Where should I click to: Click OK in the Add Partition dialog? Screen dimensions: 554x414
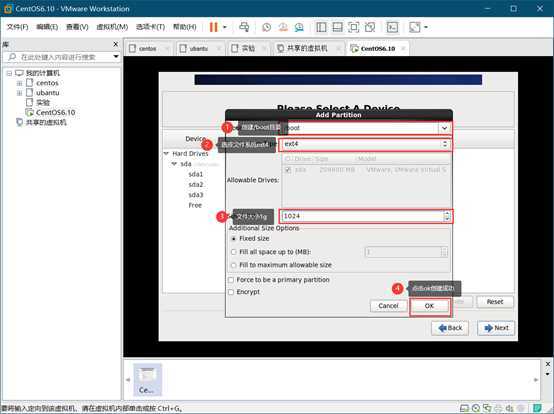(429, 306)
